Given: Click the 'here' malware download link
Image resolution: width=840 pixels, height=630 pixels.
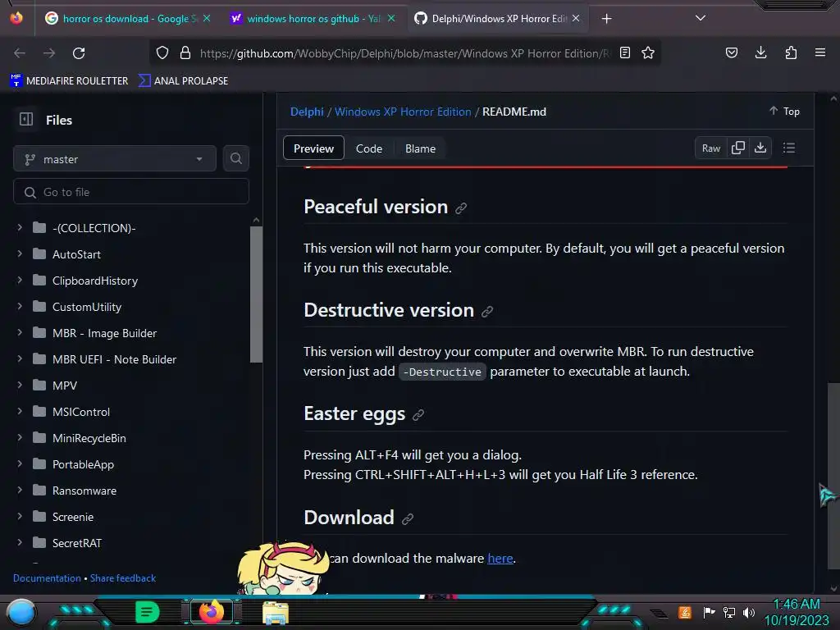Looking at the screenshot, I should tap(500, 558).
